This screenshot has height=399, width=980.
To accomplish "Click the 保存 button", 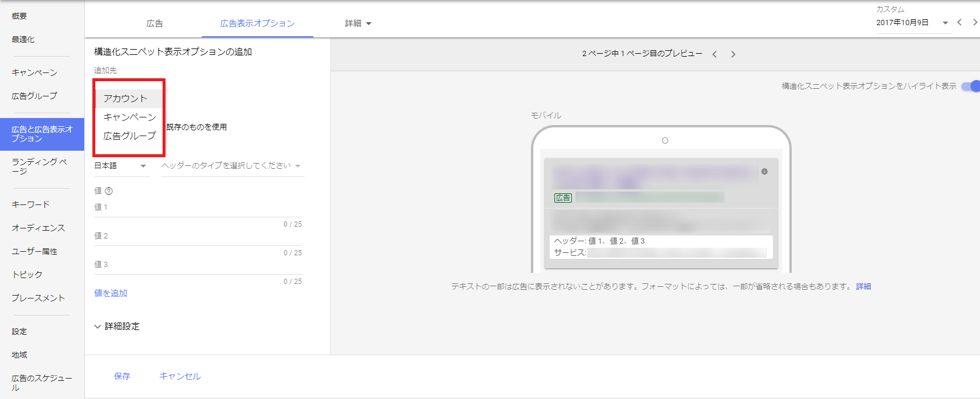I will tap(122, 376).
